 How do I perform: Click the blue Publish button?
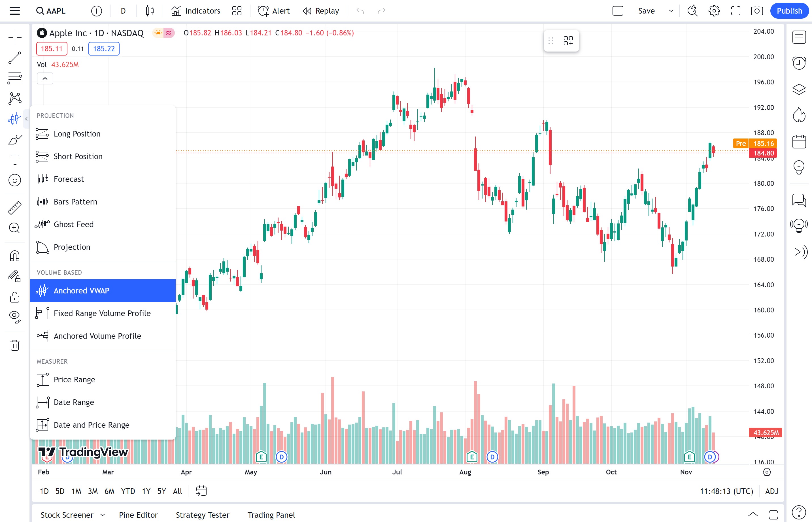[789, 11]
